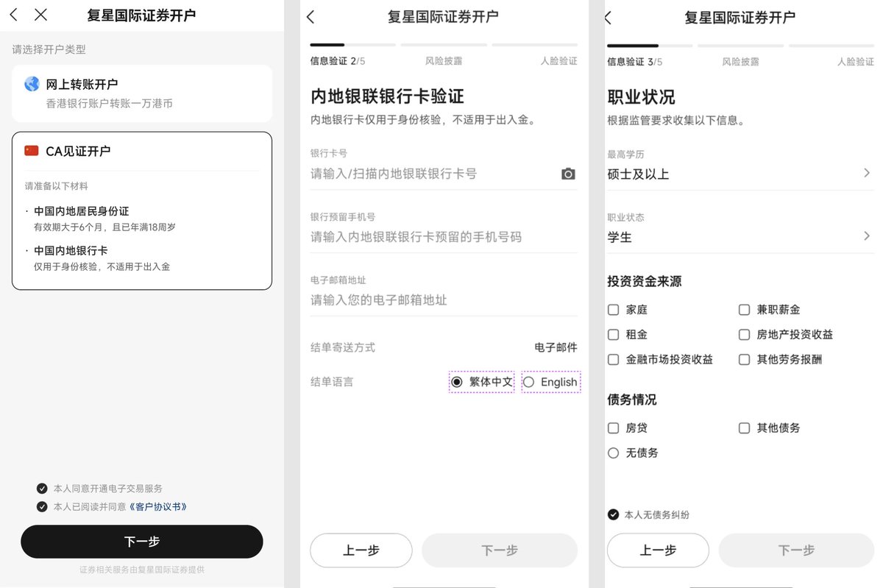Tap 中国内地银行卡 material item
Viewport: 883px width, 588px height.
71,251
